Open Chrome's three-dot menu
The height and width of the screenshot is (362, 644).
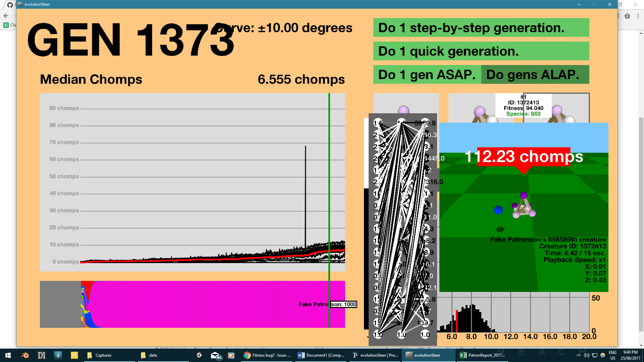click(x=638, y=16)
